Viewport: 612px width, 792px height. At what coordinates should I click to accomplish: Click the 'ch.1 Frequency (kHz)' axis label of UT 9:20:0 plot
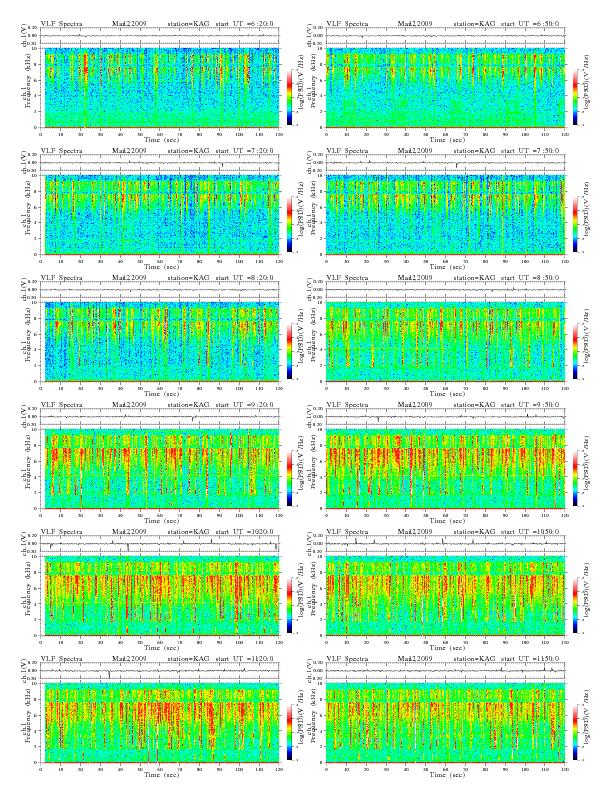click(27, 469)
